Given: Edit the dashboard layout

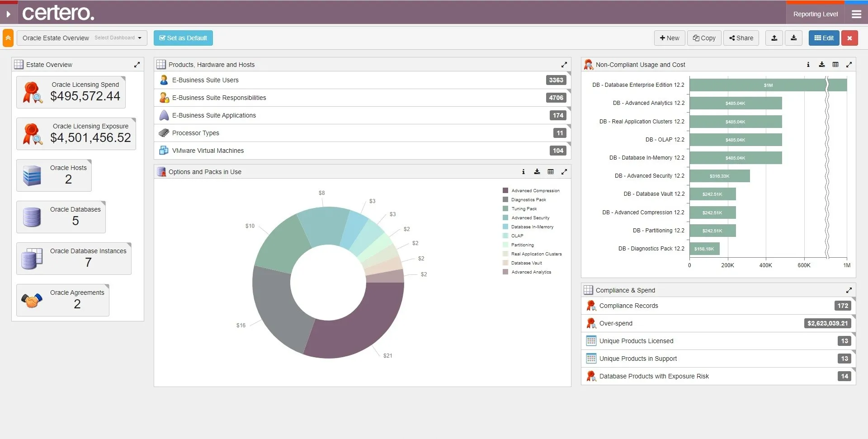Looking at the screenshot, I should pyautogui.click(x=824, y=38).
